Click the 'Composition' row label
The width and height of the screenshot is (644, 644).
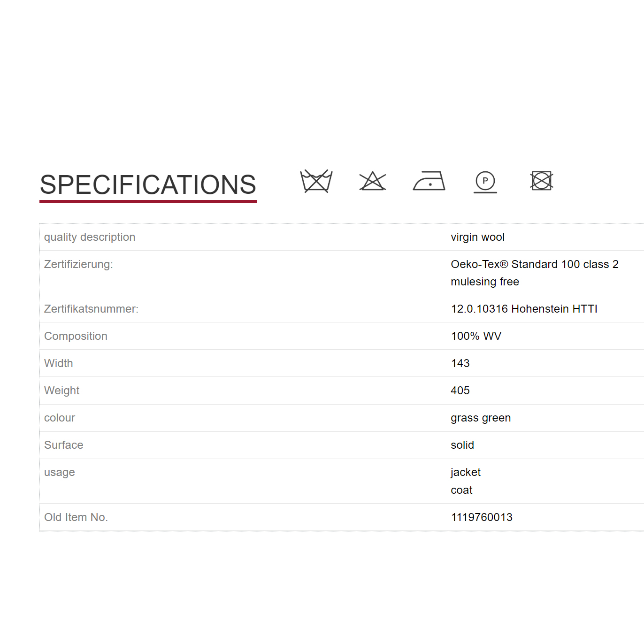tap(76, 336)
